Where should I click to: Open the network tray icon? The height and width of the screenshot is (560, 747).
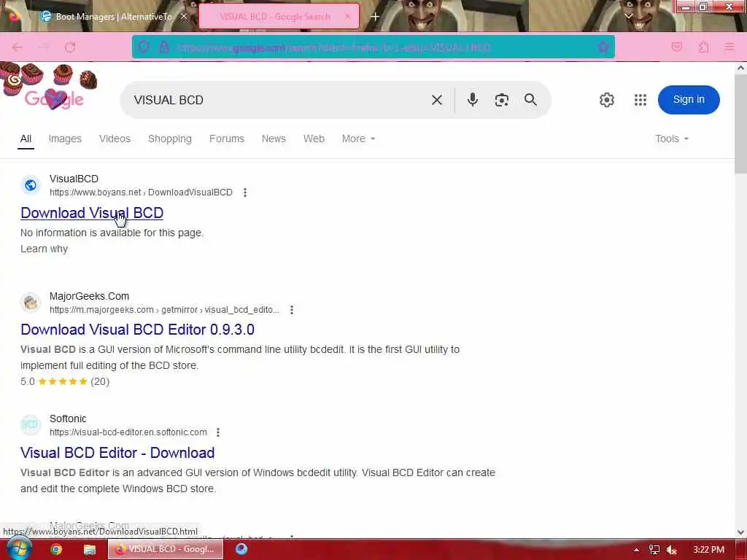tap(654, 550)
